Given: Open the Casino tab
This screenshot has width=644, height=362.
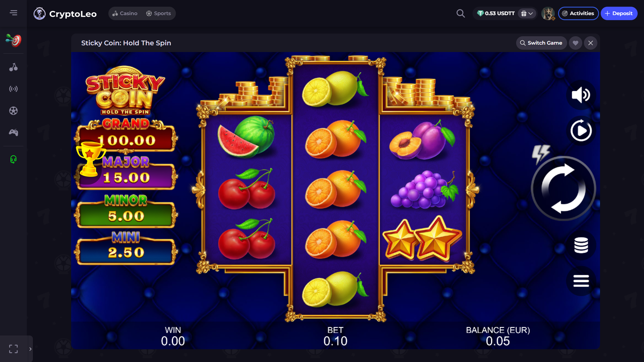Looking at the screenshot, I should 125,13.
